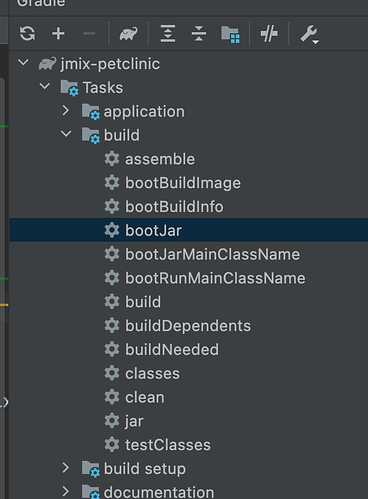Open the wrench Build Tool Settings dropdown

(x=309, y=34)
